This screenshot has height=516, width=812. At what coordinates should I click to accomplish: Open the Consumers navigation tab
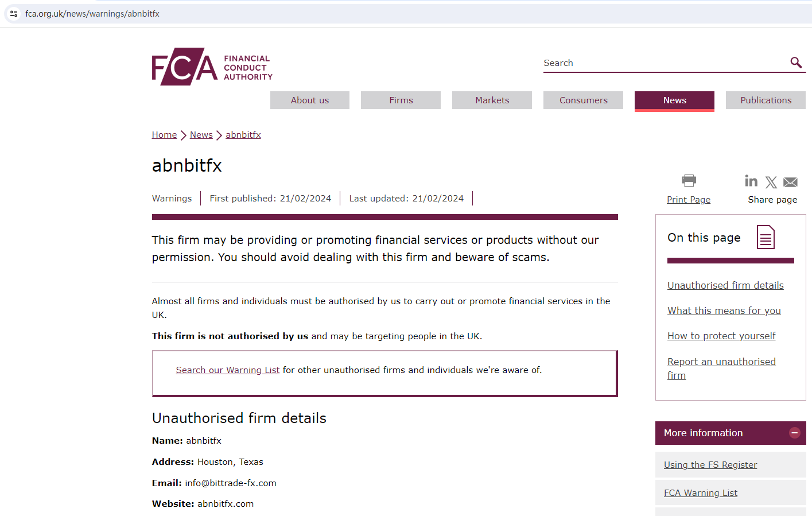click(583, 100)
